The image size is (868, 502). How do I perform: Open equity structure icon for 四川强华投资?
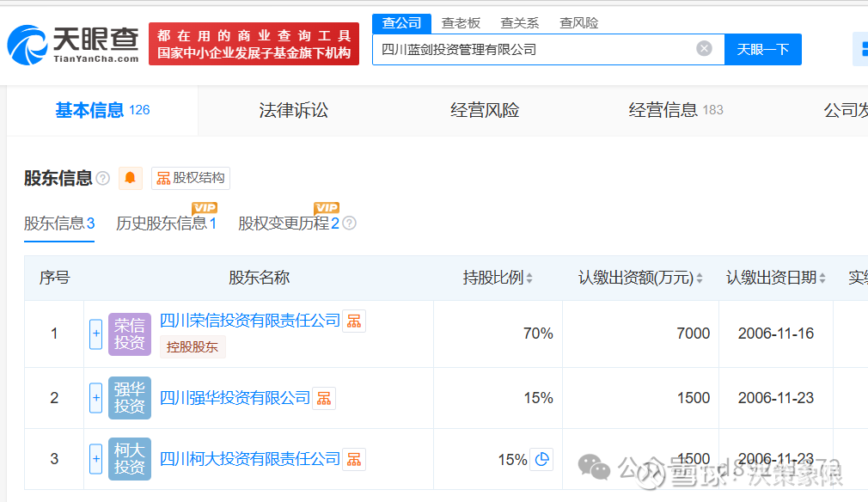tap(323, 398)
